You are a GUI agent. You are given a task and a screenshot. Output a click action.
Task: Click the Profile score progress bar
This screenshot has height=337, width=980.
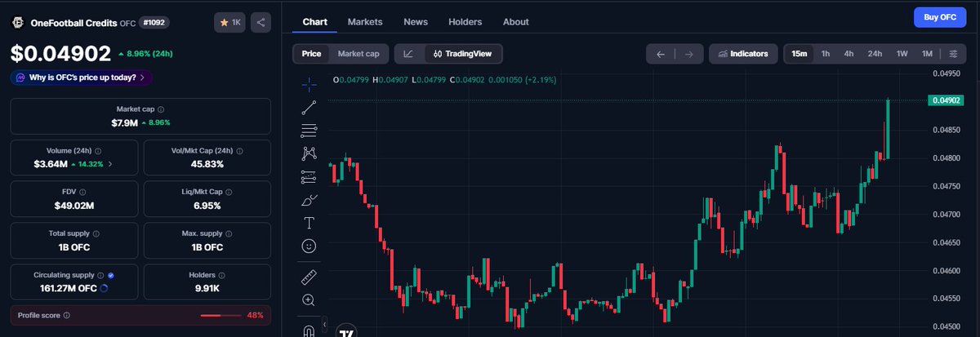(220, 315)
